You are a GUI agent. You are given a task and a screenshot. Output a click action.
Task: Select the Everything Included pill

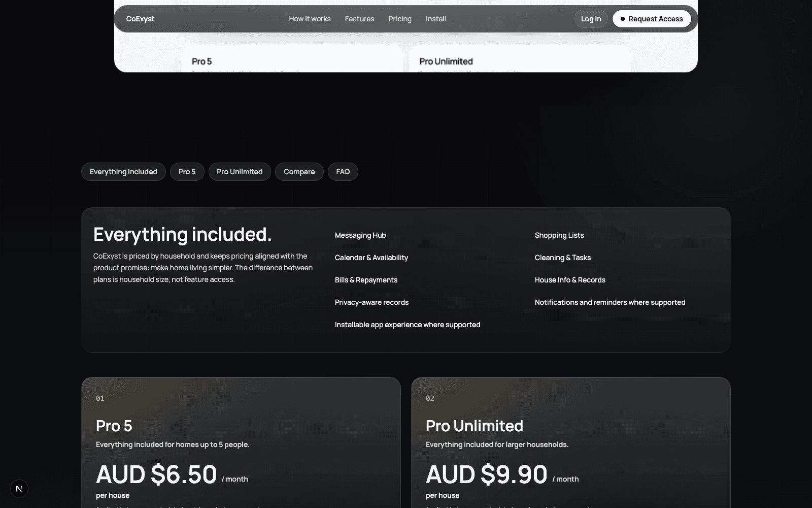[x=123, y=172]
